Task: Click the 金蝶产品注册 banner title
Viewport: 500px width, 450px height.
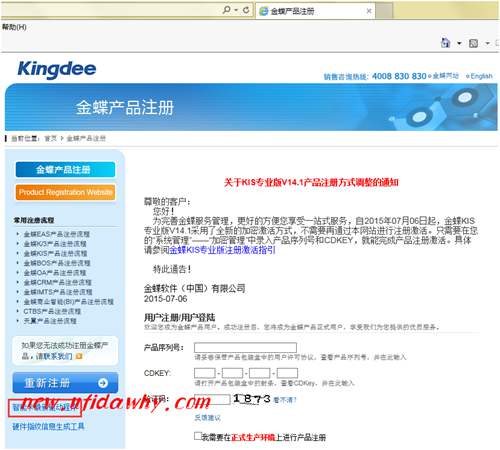Action: click(x=125, y=108)
